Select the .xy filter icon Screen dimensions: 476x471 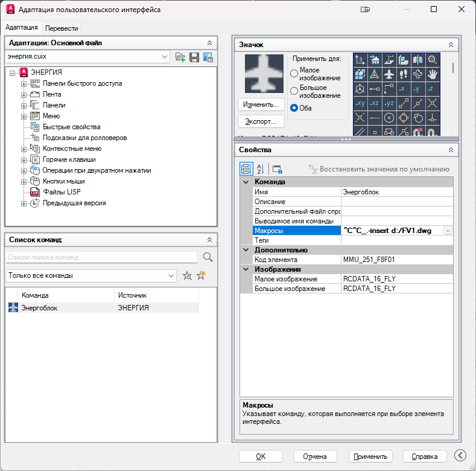pos(360,103)
